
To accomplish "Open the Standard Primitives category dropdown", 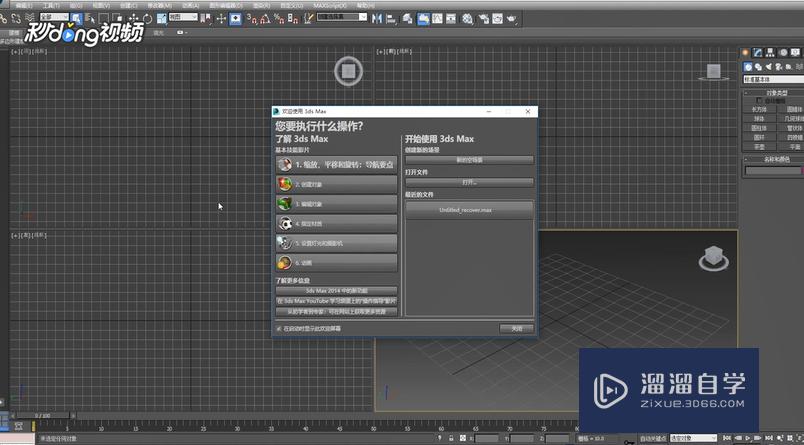I will click(x=772, y=79).
